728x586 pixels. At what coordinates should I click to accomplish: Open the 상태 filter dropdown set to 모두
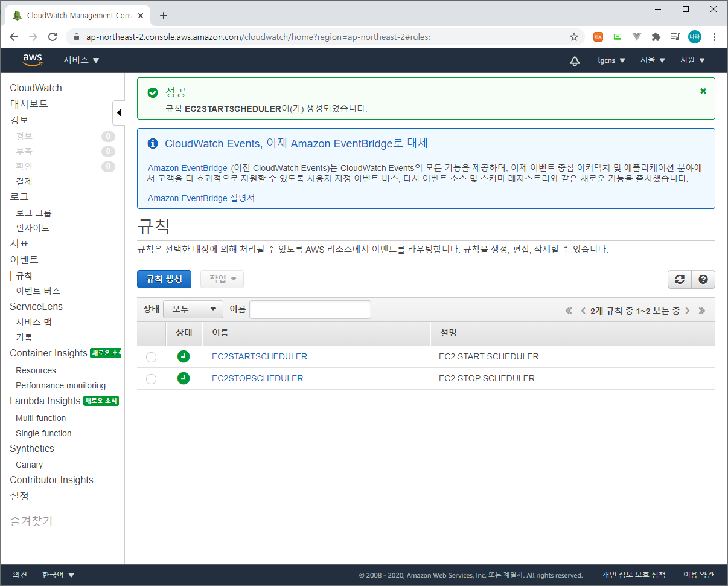pyautogui.click(x=193, y=309)
